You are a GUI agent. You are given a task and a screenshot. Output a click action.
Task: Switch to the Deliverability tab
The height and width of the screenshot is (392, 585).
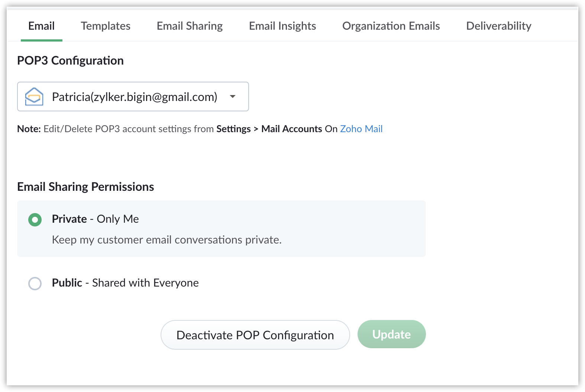(498, 26)
